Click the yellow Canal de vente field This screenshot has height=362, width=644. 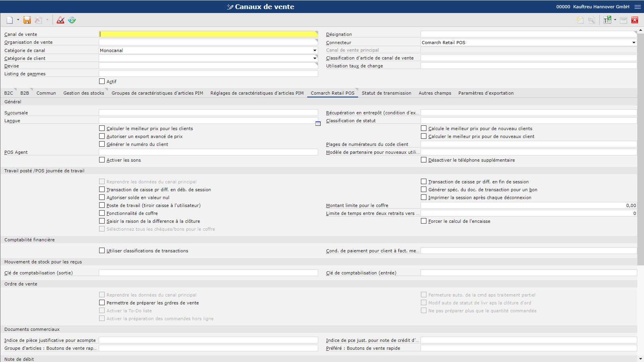coord(208,34)
